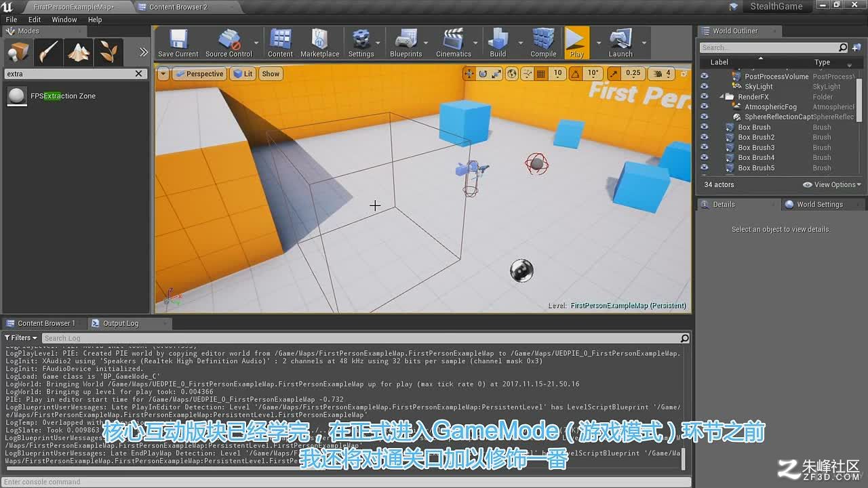This screenshot has width=868, height=488.
Task: Open the File menu
Action: tap(12, 20)
